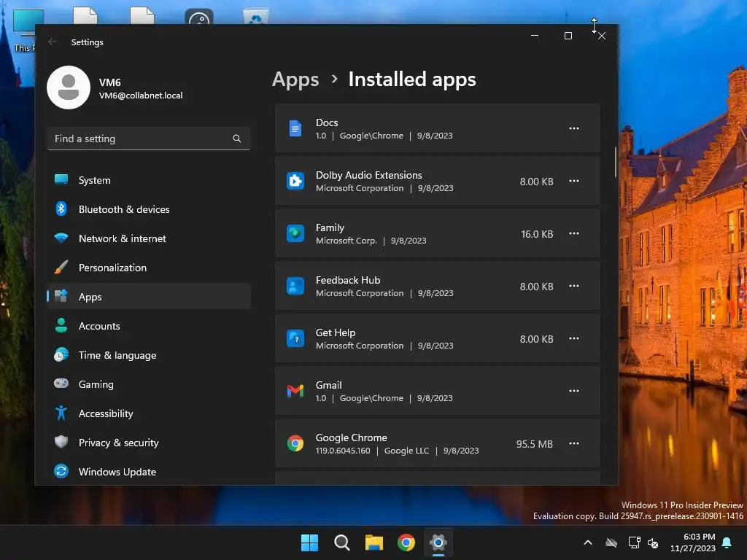Click the VM6@collabnet.local account email
Viewport: 747px width, 560px height.
point(141,96)
